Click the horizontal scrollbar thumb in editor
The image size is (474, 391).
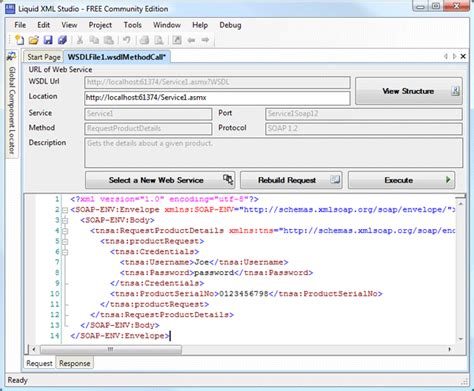click(111, 349)
